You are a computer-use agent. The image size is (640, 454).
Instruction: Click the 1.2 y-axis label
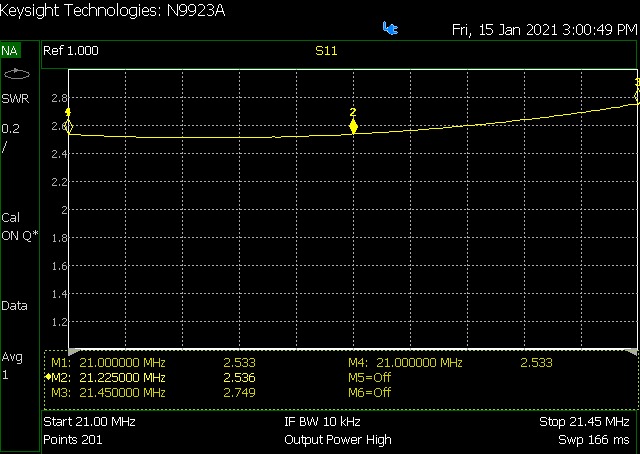click(x=59, y=322)
